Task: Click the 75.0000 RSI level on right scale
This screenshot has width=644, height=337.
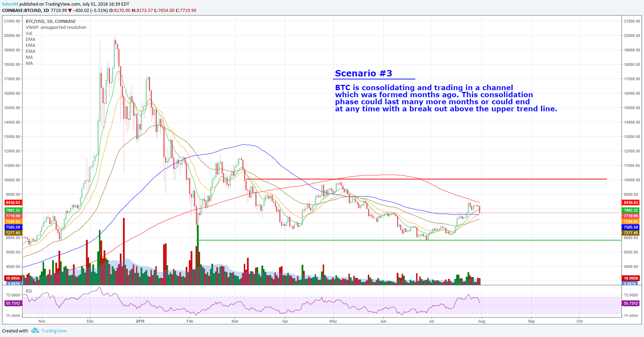Action: (631, 295)
